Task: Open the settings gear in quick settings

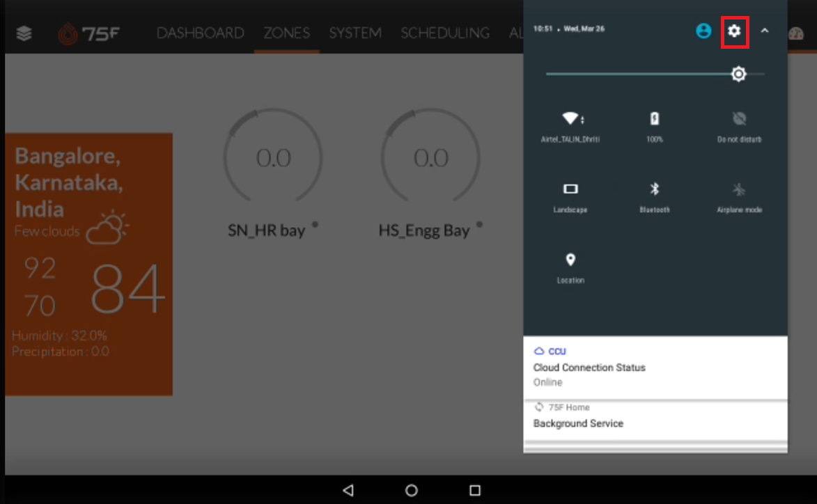Action: [x=735, y=31]
